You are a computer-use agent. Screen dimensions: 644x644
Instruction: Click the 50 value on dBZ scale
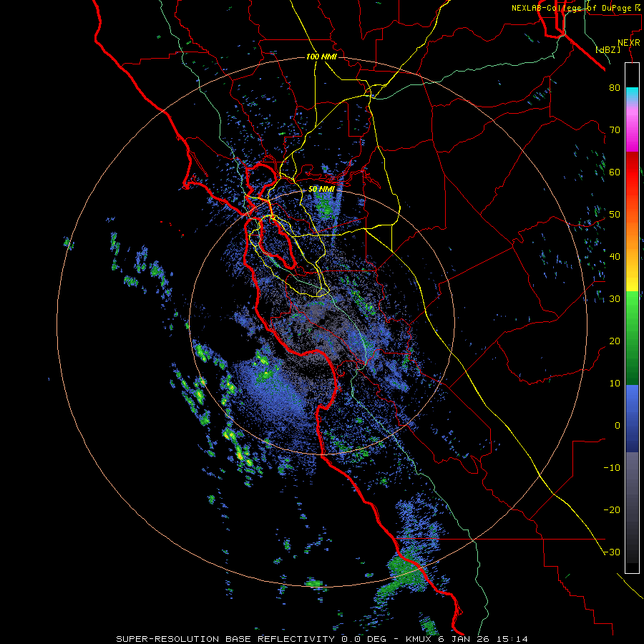click(615, 215)
